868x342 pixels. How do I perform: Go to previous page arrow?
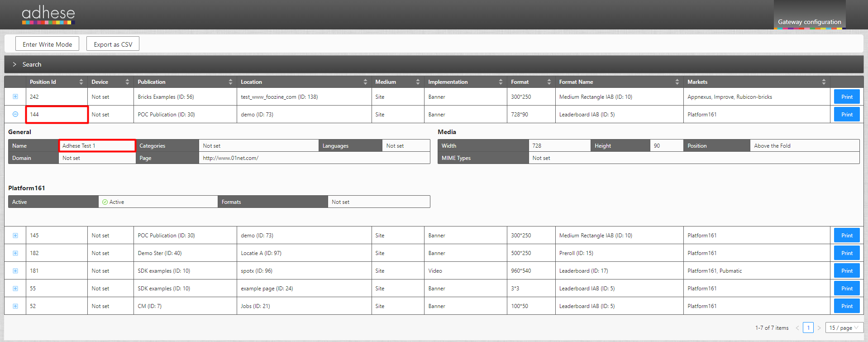[x=797, y=328]
